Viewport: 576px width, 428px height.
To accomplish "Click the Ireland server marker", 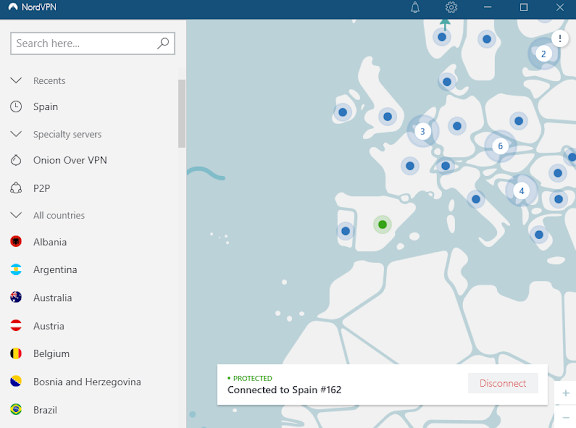I will 343,112.
